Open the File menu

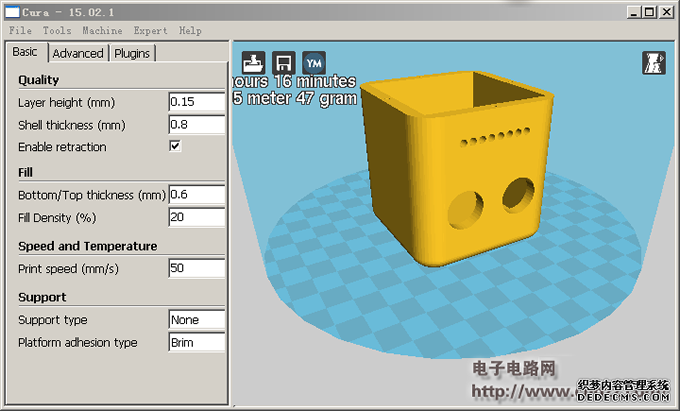[x=20, y=30]
